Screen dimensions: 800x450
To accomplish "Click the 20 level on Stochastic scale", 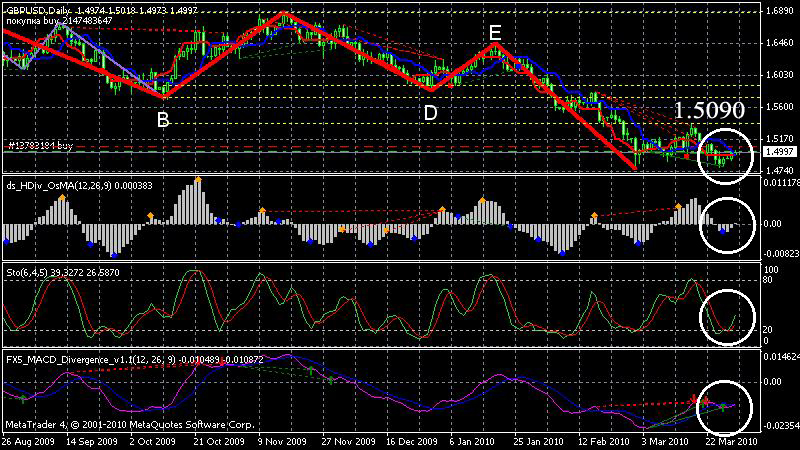I will coord(769,330).
